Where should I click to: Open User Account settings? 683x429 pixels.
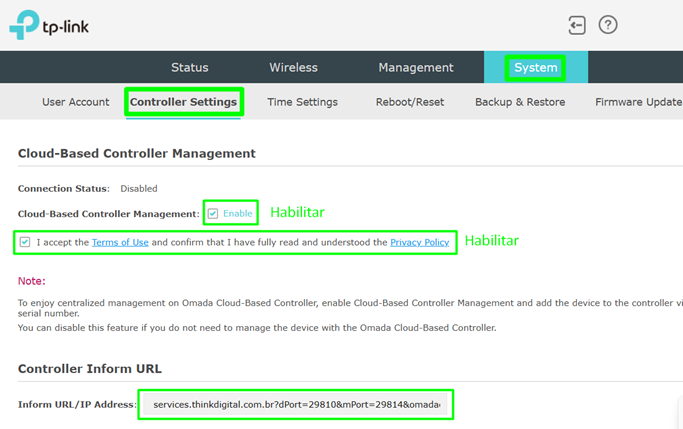tap(76, 102)
